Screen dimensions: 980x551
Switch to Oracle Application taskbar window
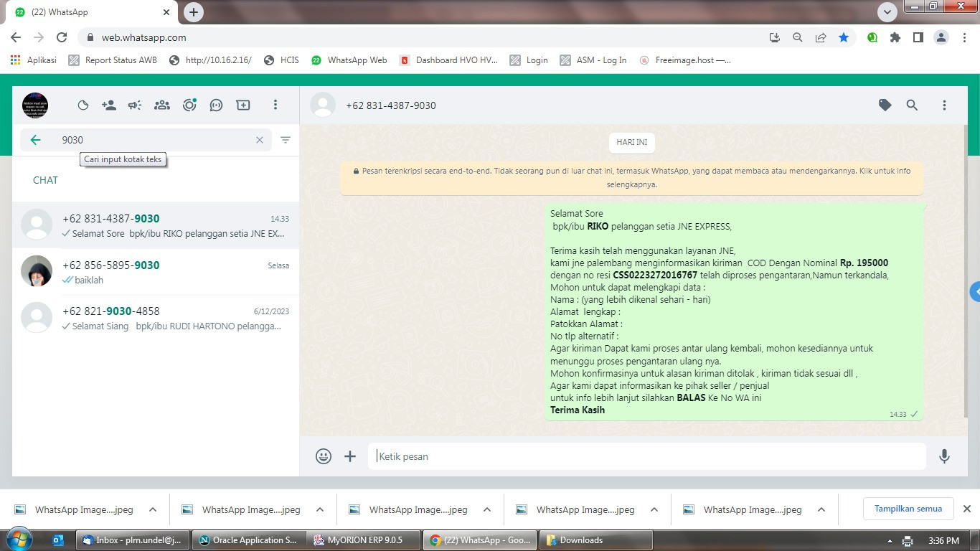coord(248,540)
